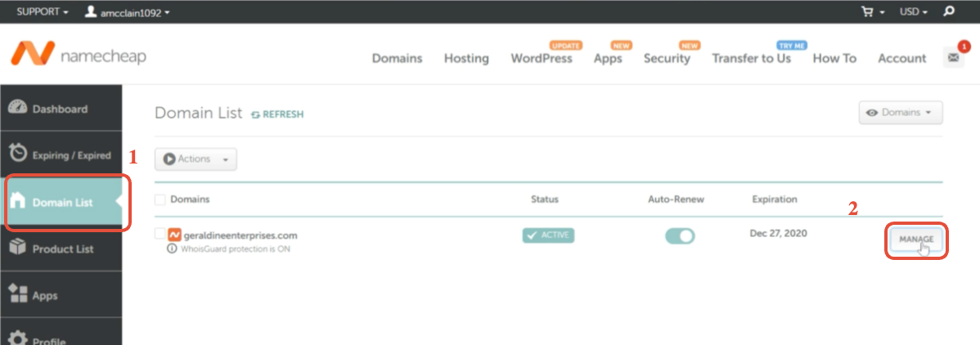This screenshot has width=980, height=345.
Task: Toggle Auto-Renew switch for geraldineenterprises.com
Action: click(x=679, y=236)
